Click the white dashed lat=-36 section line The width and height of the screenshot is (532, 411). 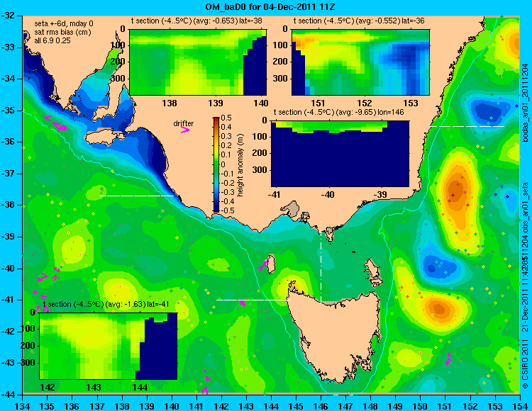[x=467, y=126]
